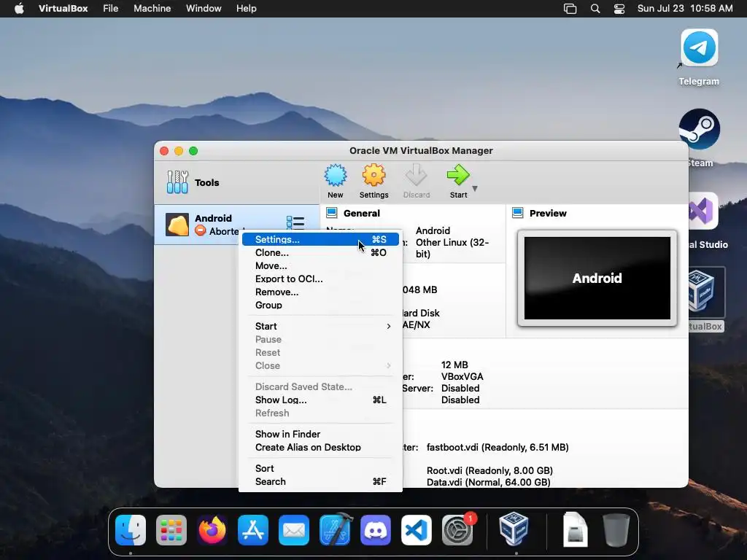747x560 pixels.
Task: Click the Android preview thumbnail
Action: pos(597,278)
